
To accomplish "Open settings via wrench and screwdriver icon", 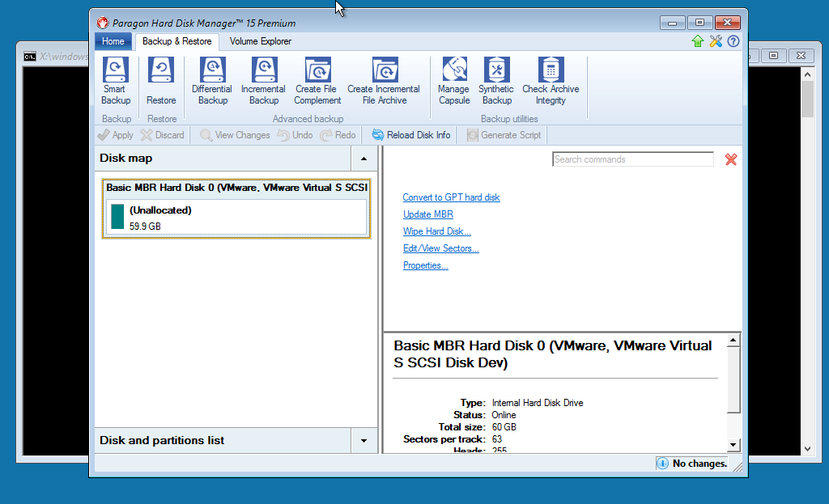I will [716, 41].
